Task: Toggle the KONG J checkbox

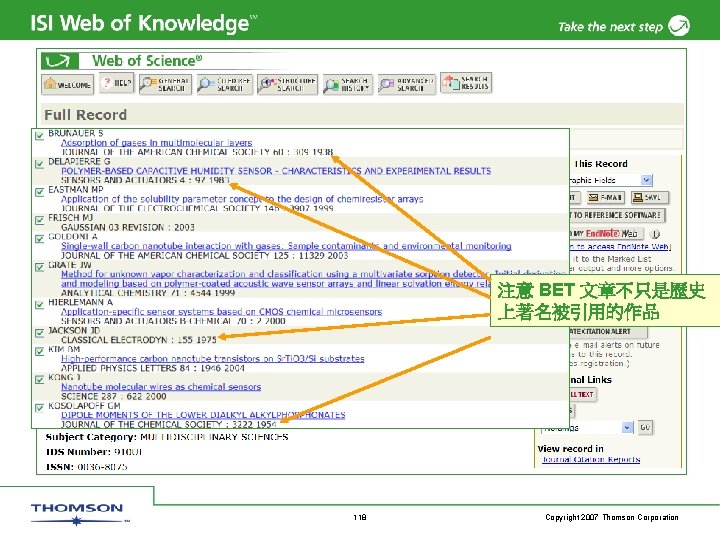Action: pos(40,379)
